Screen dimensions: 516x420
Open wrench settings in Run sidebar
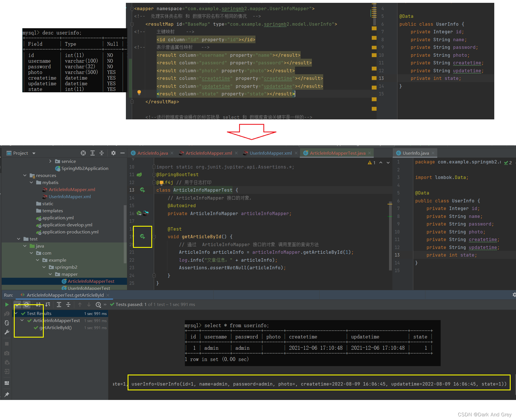7,332
